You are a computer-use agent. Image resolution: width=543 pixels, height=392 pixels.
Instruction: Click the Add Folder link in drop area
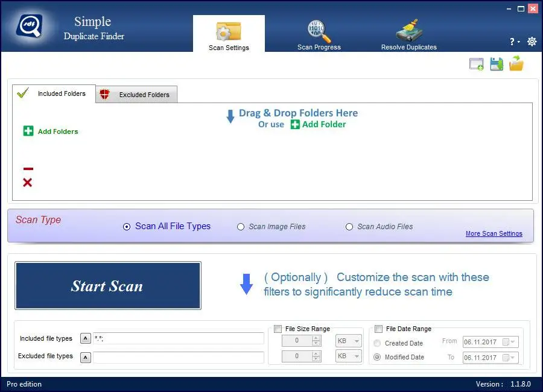[x=318, y=124]
